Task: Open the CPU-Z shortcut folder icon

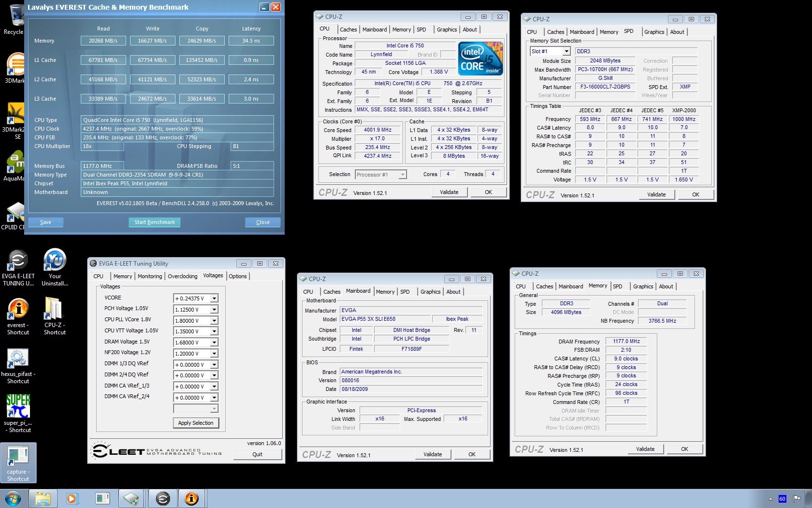Action: tap(55, 316)
